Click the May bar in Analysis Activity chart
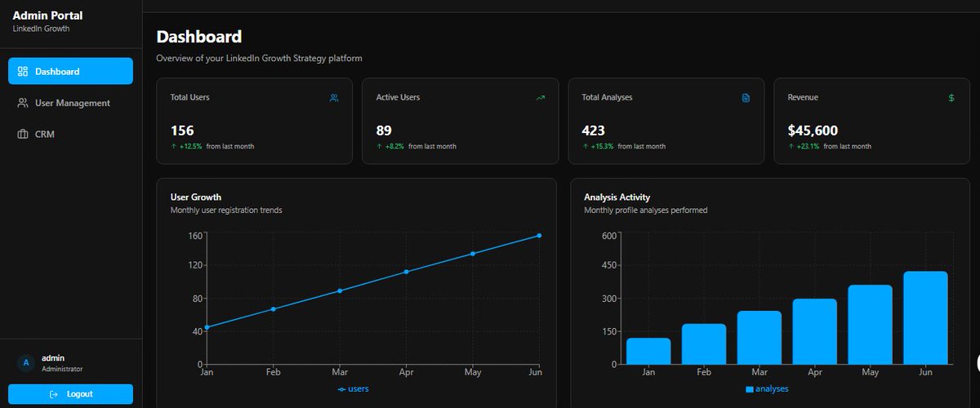Viewport: 980px width, 408px height. tap(871, 325)
